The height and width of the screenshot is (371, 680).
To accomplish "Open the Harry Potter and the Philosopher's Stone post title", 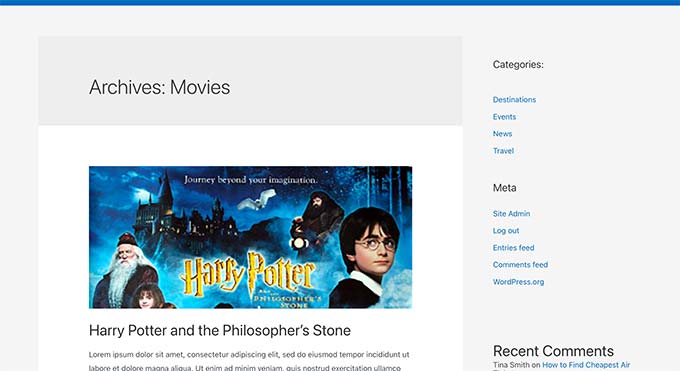I will point(219,331).
